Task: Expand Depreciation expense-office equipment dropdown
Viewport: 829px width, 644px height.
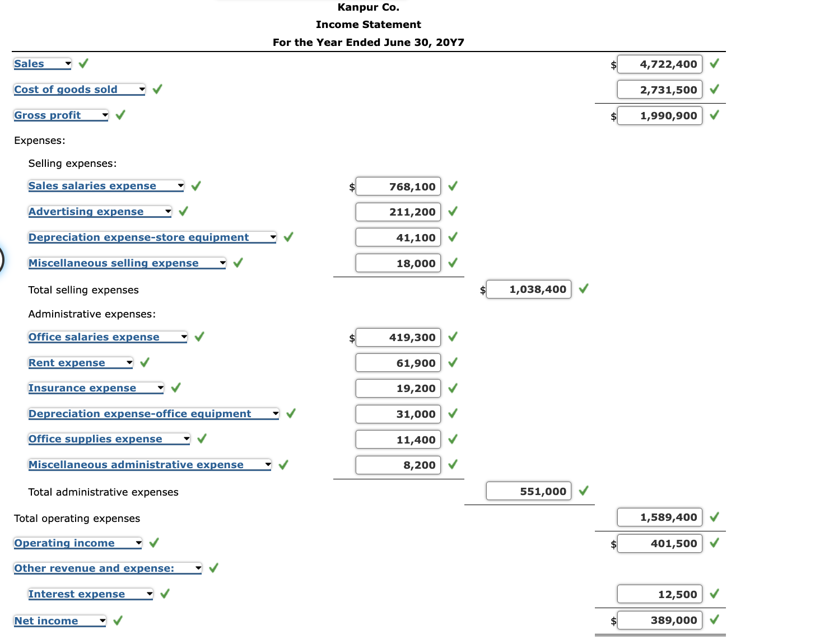Action: (x=153, y=414)
